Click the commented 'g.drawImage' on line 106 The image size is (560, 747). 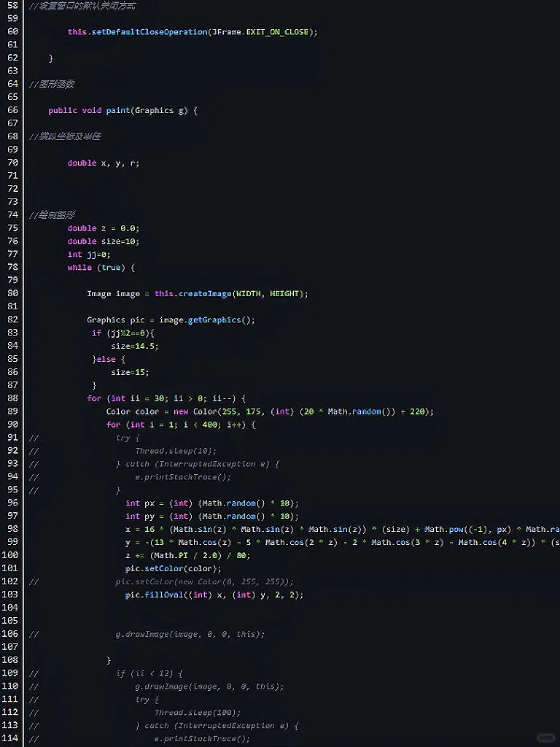point(190,634)
